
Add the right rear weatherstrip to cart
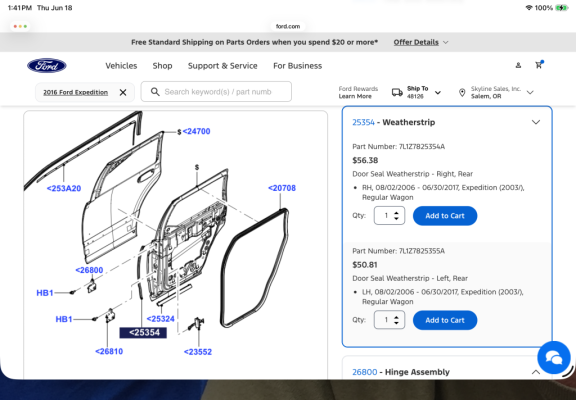(x=445, y=216)
